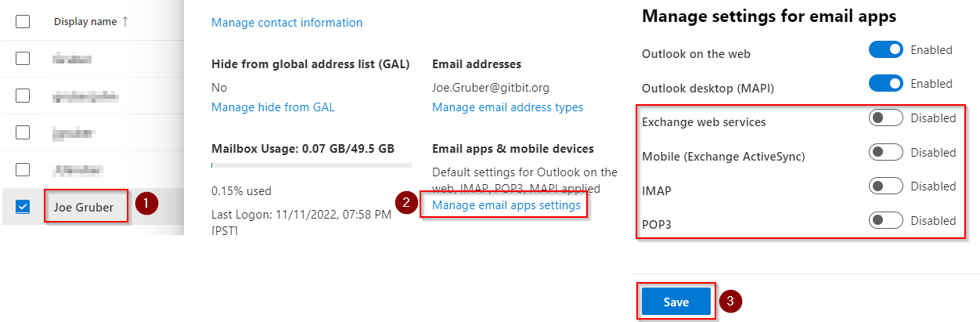
Task: Uncheck the Joe Gruber row checkbox
Action: [23, 208]
